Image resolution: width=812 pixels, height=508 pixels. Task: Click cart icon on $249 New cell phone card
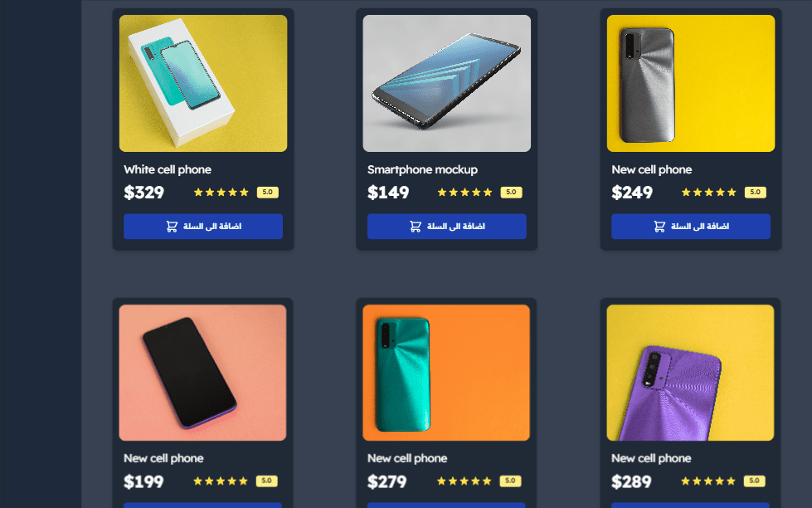659,227
